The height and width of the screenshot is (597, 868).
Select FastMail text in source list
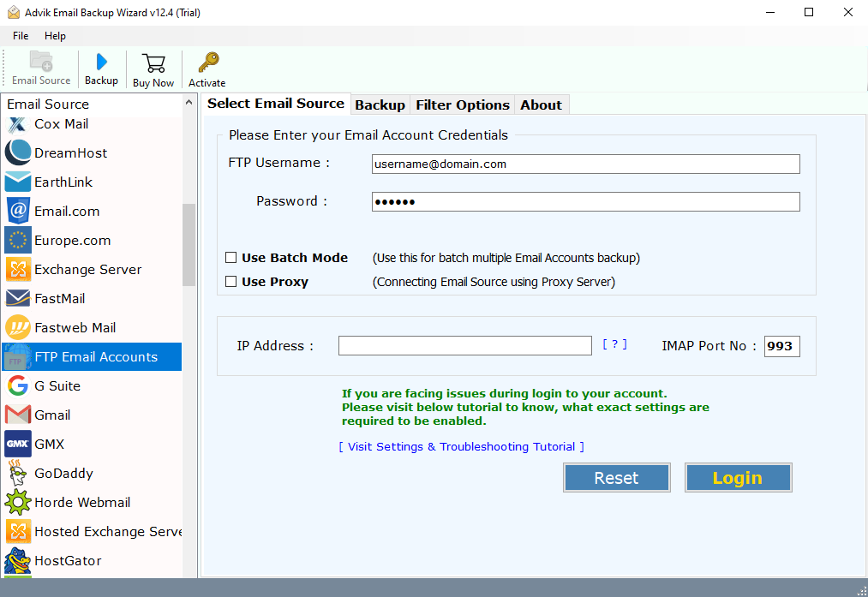[60, 299]
